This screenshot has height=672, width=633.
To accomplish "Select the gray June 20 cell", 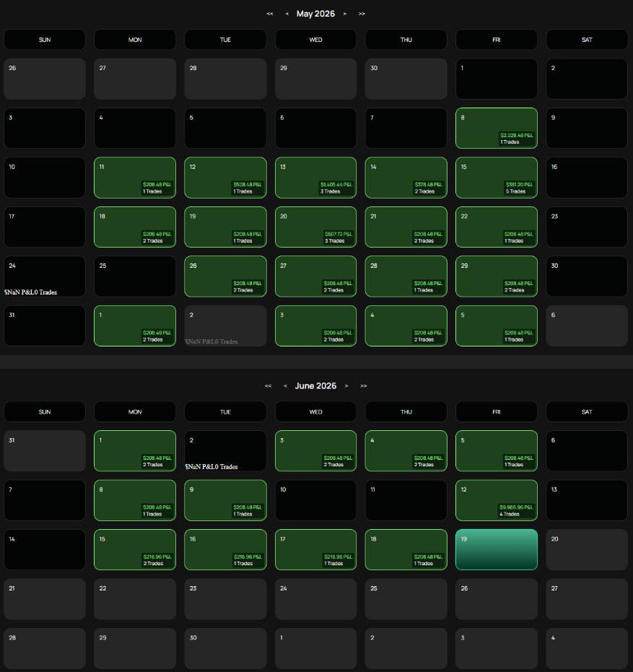I will click(587, 550).
